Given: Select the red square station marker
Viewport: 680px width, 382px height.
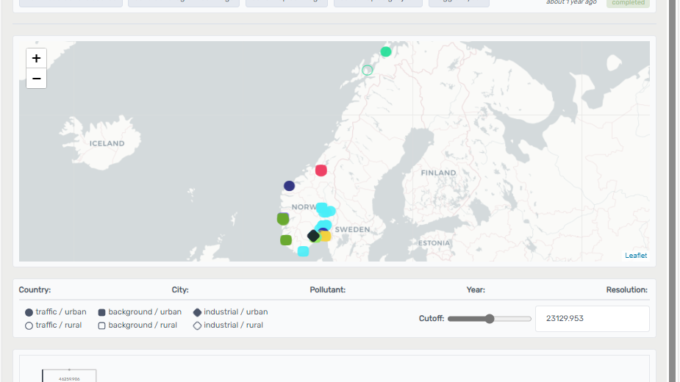Looking at the screenshot, I should click(321, 170).
